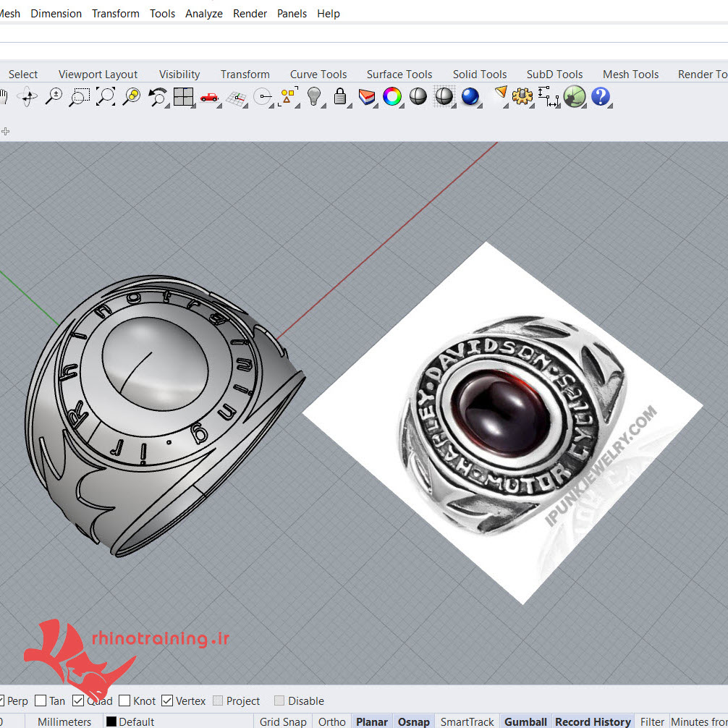Viewport: 728px width, 728px height.
Task: Click the Undo View Change icon
Action: click(157, 96)
